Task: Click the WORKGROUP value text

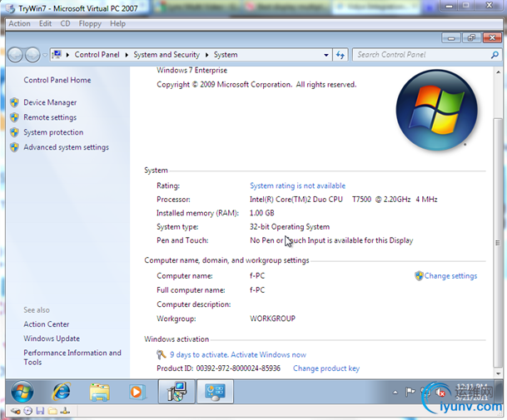Action: [272, 319]
